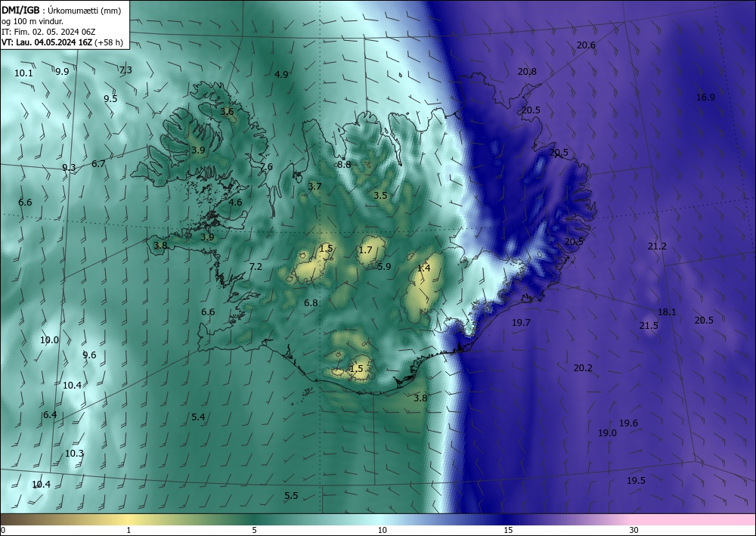756x536 pixels.
Task: Click the map value 18.1
Action: point(667,312)
